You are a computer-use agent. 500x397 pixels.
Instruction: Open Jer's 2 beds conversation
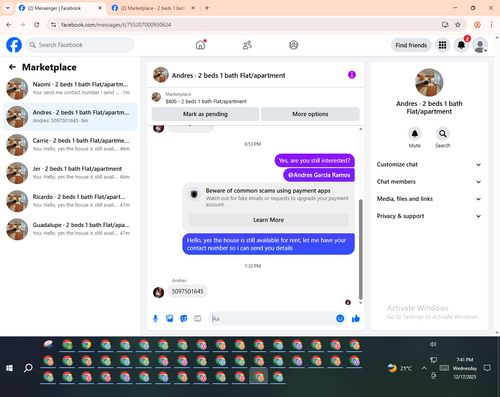pyautogui.click(x=70, y=173)
